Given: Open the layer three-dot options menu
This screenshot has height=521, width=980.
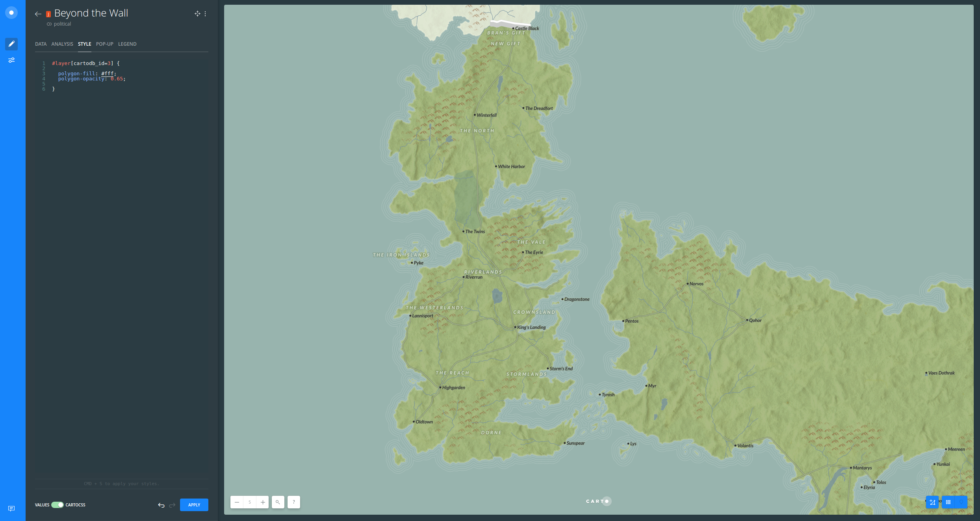Looking at the screenshot, I should pyautogui.click(x=205, y=14).
